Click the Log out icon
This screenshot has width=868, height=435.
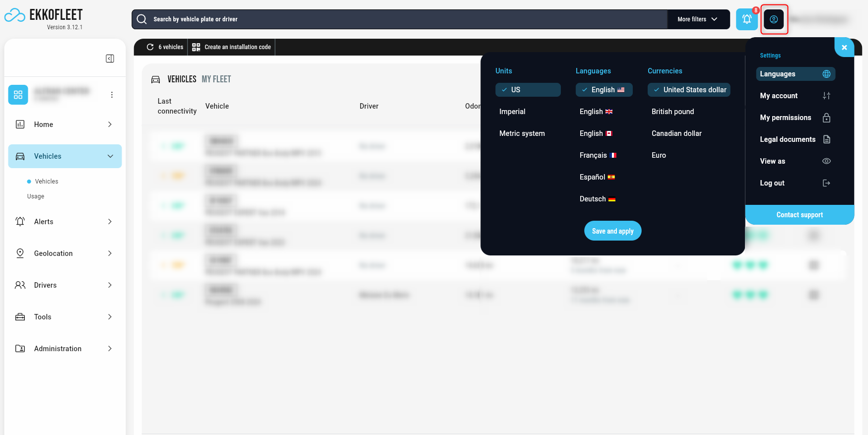point(826,183)
